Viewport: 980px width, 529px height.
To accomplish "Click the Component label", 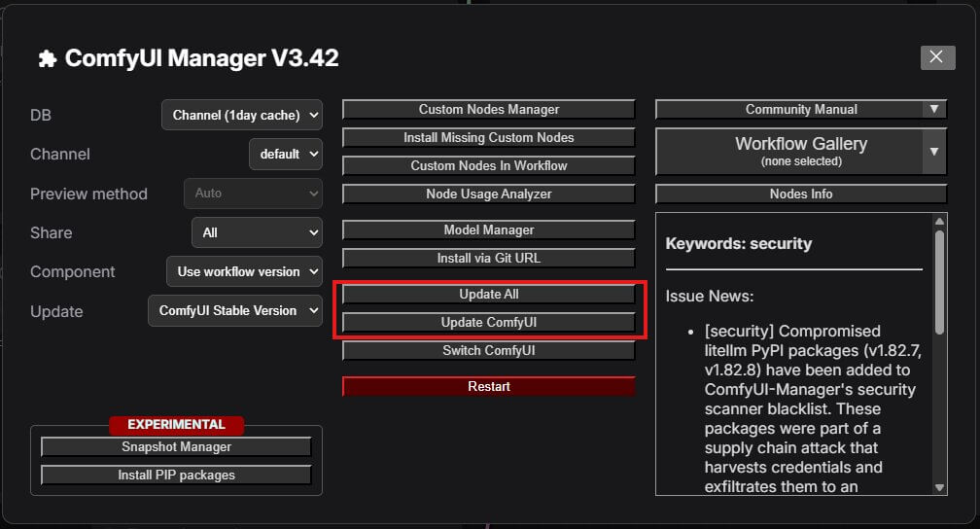I will pos(73,272).
